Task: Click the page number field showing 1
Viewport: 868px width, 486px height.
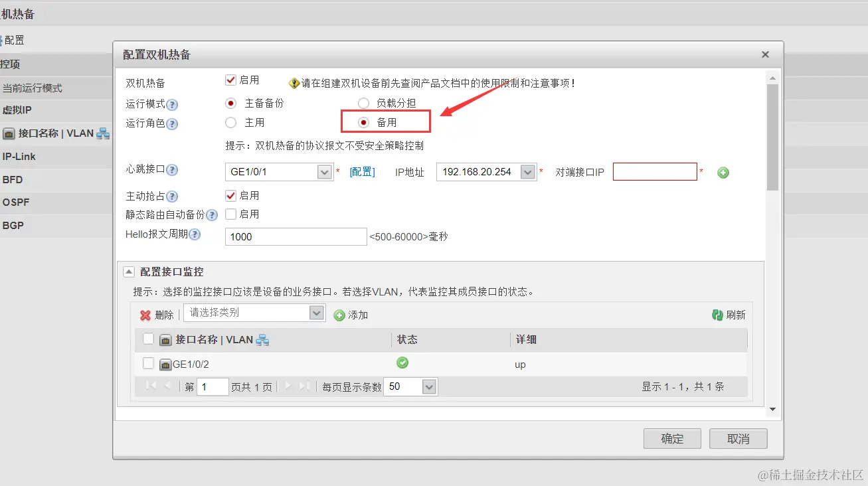Action: pos(213,386)
